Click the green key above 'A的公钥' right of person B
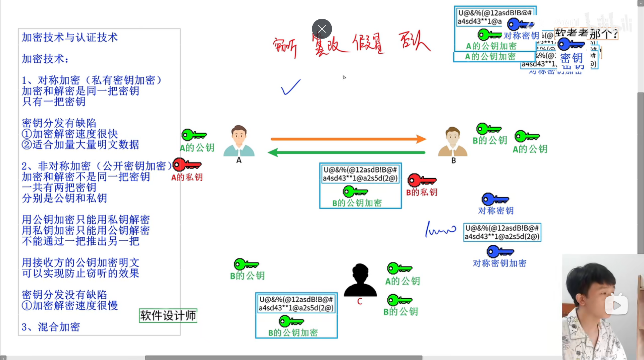This screenshot has width=644, height=360. pyautogui.click(x=527, y=136)
